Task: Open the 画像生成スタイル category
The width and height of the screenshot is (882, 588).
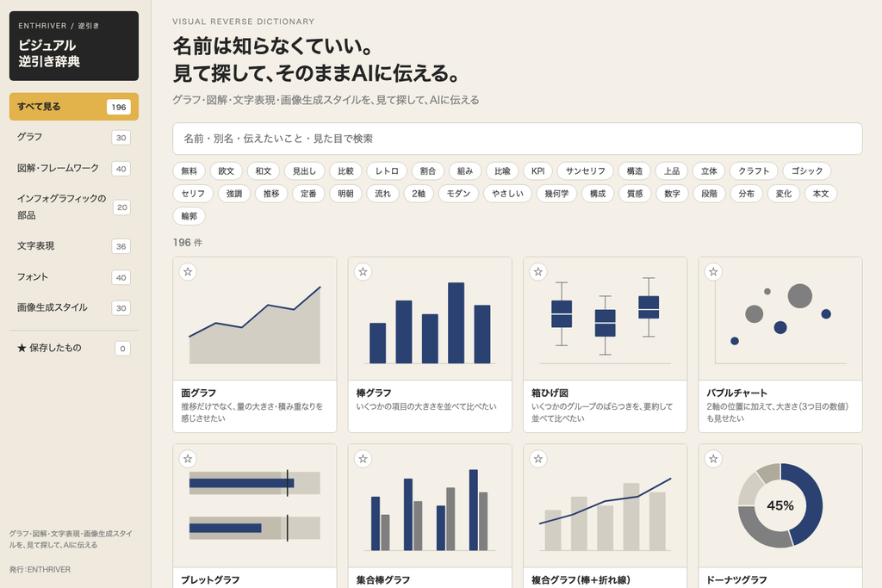Action: tap(74, 307)
